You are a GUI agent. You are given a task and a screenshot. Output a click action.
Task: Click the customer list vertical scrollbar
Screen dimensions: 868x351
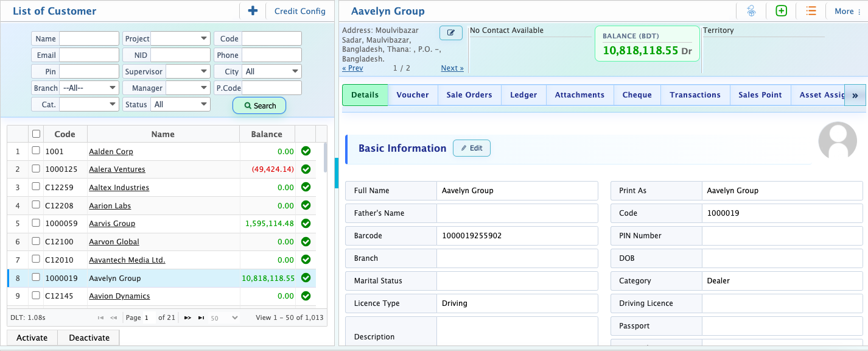[x=326, y=158]
